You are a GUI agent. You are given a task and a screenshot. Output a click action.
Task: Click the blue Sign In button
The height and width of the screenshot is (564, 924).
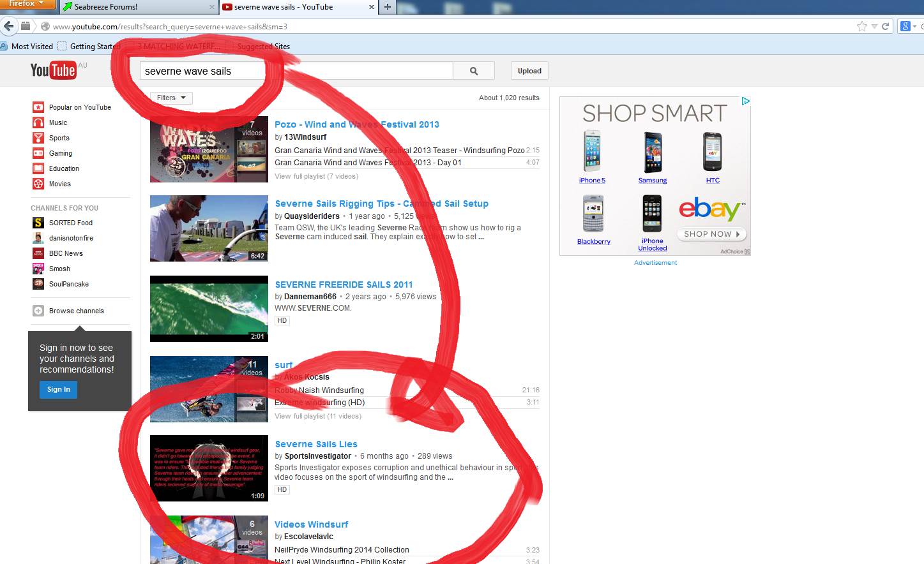58,389
